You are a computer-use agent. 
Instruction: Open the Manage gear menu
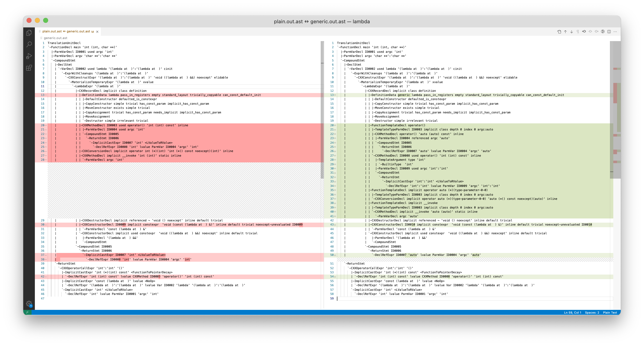29,303
